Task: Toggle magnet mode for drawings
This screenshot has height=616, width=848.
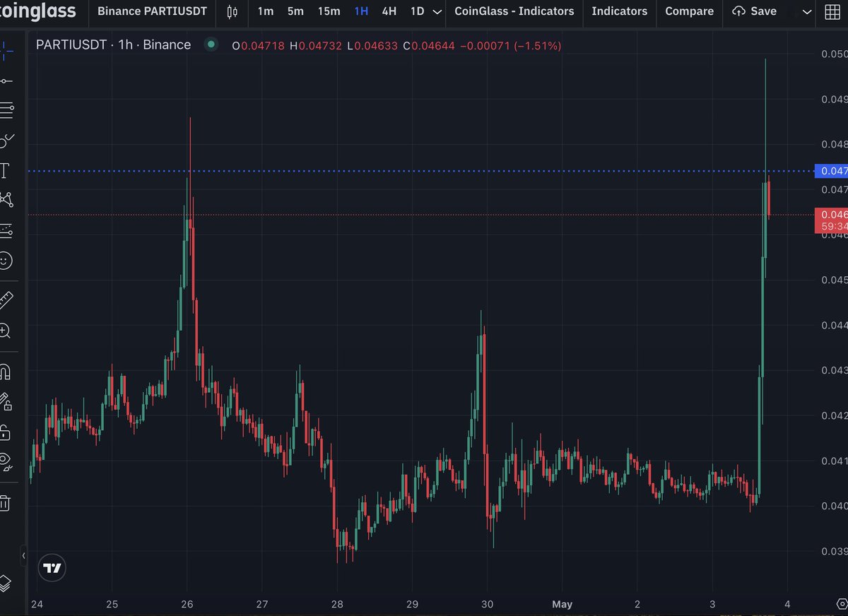Action: point(5,372)
